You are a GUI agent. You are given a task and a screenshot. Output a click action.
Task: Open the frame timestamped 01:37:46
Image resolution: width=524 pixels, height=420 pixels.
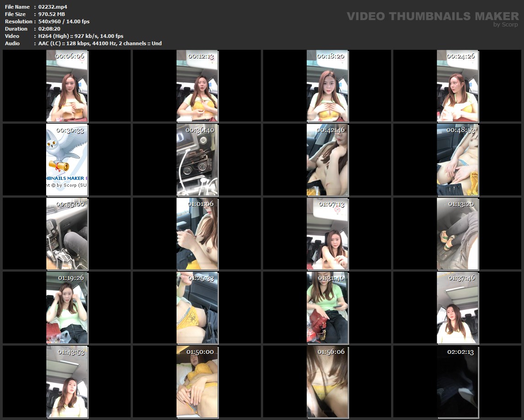point(457,308)
